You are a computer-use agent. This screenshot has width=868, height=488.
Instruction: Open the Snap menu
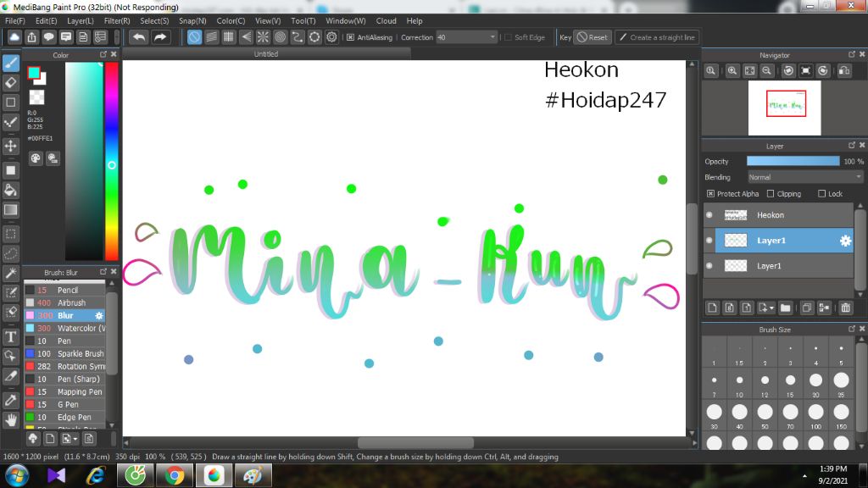[192, 20]
